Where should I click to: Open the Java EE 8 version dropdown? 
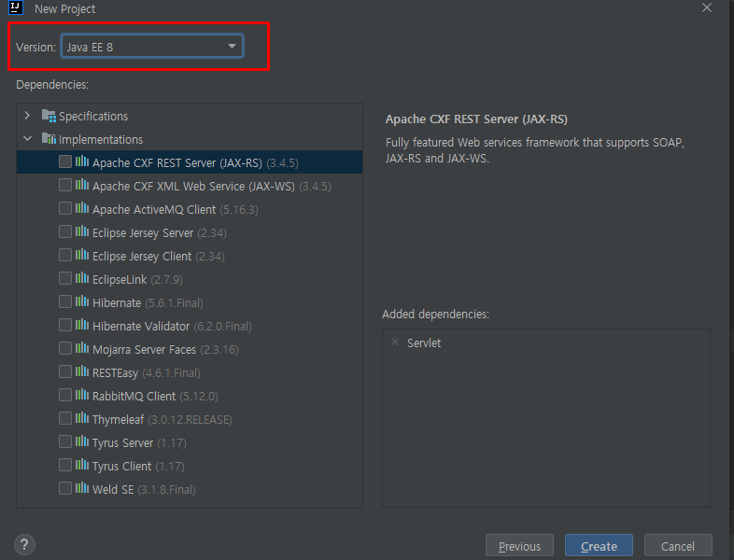152,47
